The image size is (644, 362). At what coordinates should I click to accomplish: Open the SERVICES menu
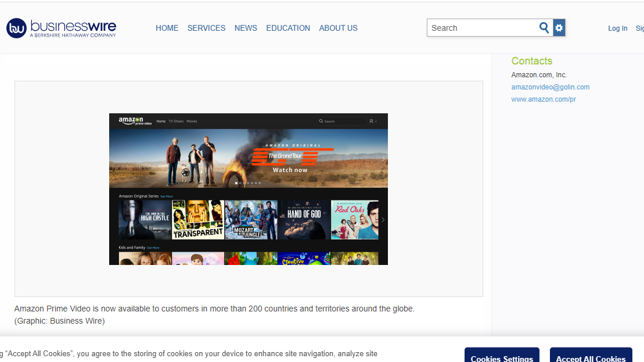pyautogui.click(x=206, y=28)
